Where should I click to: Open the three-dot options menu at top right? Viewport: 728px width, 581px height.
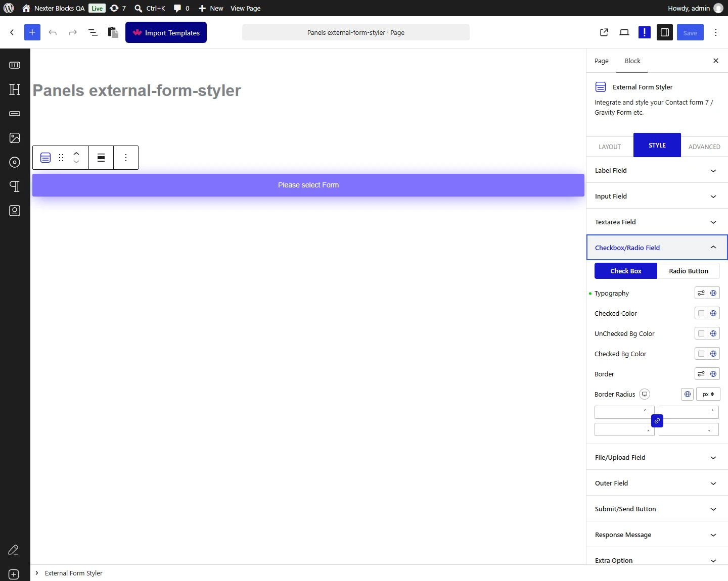click(x=716, y=32)
